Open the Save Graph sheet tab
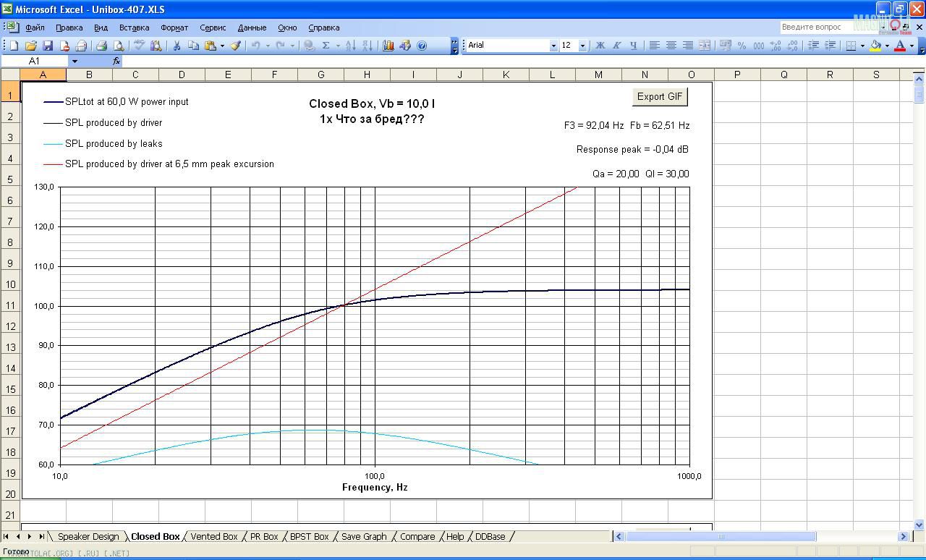The height and width of the screenshot is (560, 926). point(364,537)
